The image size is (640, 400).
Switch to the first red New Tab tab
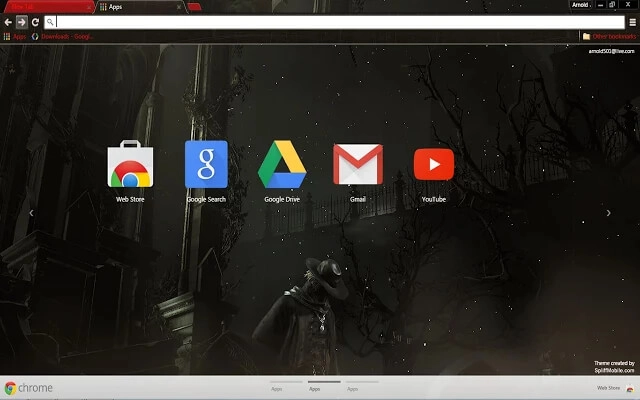47,7
